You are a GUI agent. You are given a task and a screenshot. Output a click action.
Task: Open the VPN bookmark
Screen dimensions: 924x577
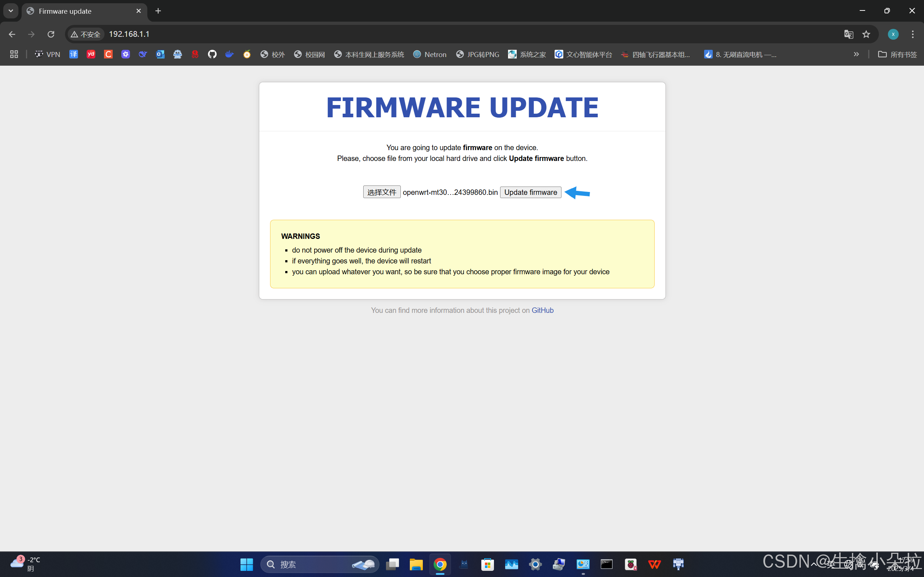47,54
